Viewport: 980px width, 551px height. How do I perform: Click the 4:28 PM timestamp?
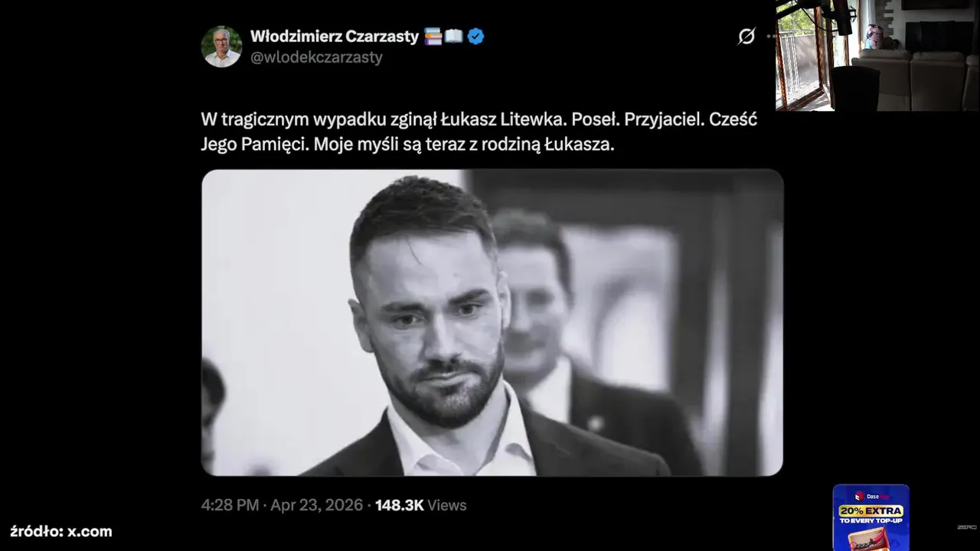click(230, 505)
